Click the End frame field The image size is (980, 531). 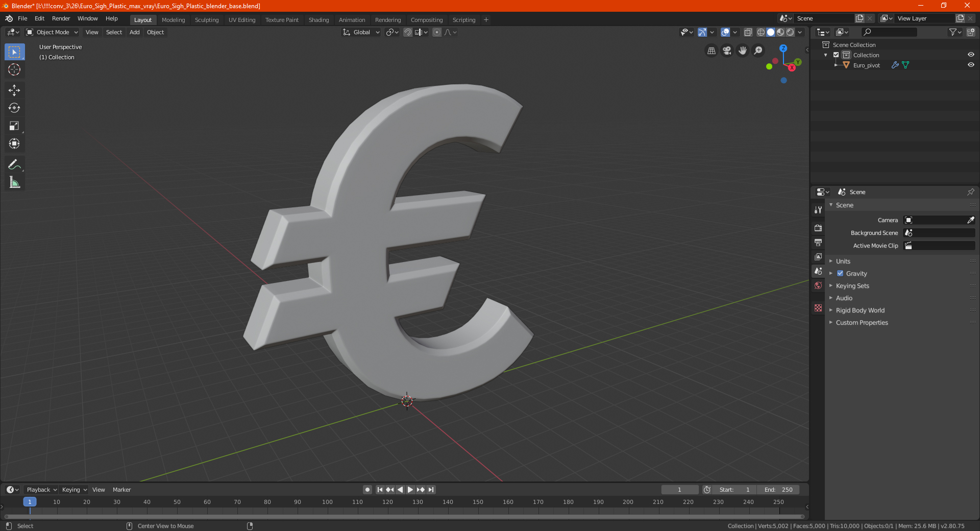(x=778, y=490)
